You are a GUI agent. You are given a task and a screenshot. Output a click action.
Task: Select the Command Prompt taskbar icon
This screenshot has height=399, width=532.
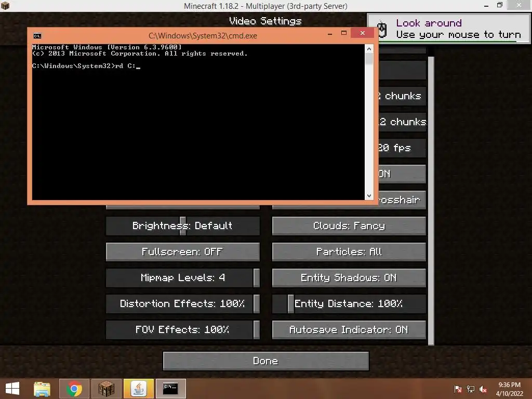(x=170, y=389)
